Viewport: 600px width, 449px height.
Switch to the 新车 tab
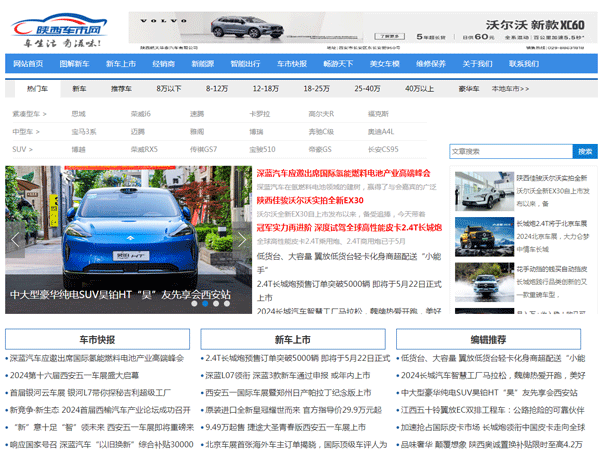tap(79, 89)
